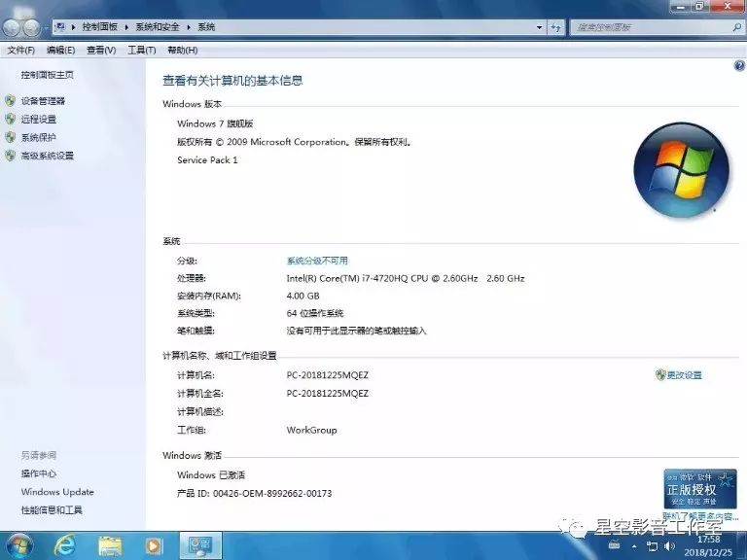Open the Help question mark icon
747x560 pixels.
coord(739,66)
